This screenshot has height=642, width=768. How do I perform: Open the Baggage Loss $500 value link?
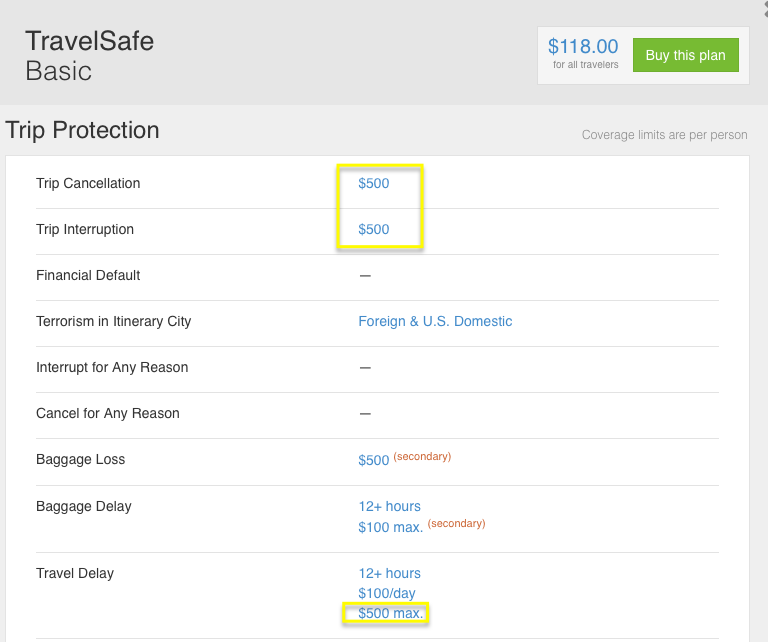(x=374, y=460)
